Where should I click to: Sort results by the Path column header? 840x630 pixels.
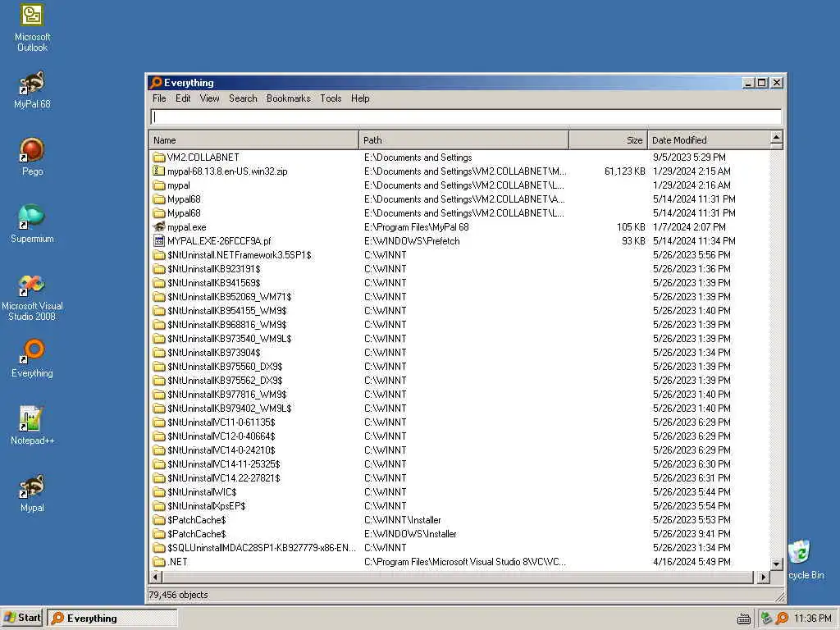(x=464, y=140)
